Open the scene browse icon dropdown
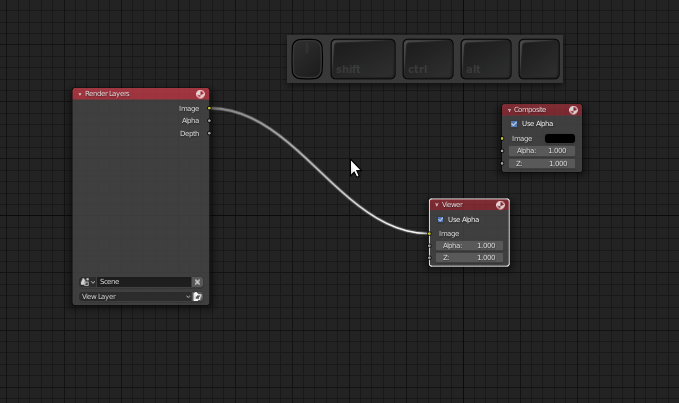This screenshot has width=679, height=403. click(87, 282)
